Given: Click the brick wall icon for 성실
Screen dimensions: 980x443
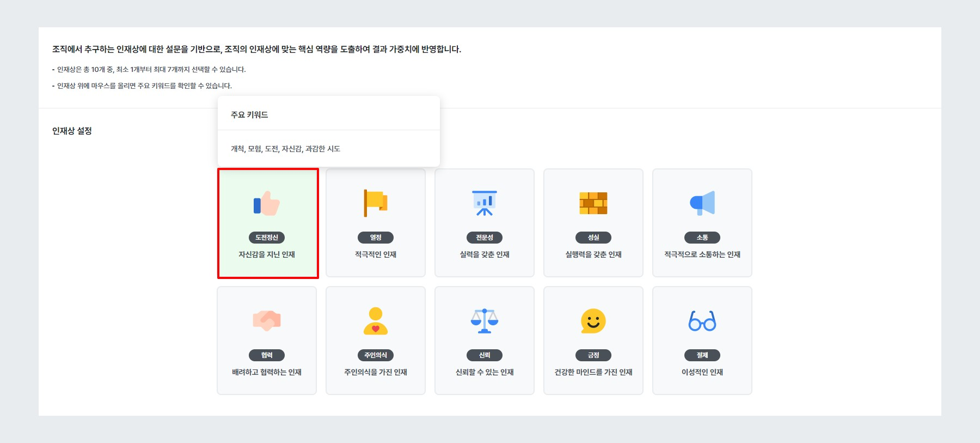Looking at the screenshot, I should point(593,203).
